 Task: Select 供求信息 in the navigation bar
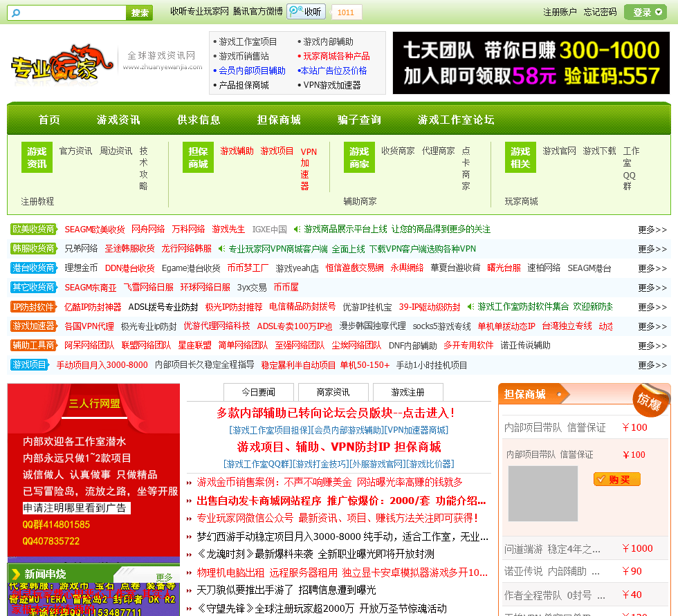point(199,120)
